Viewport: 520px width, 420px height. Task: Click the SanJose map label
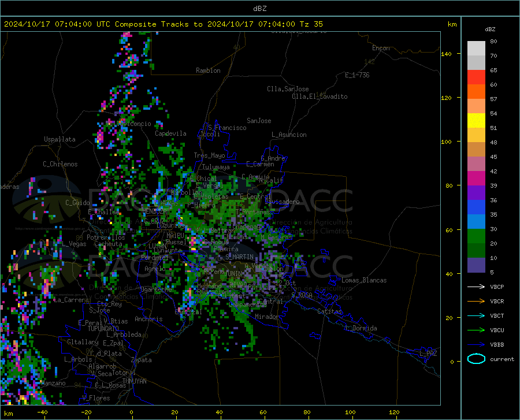tap(259, 121)
